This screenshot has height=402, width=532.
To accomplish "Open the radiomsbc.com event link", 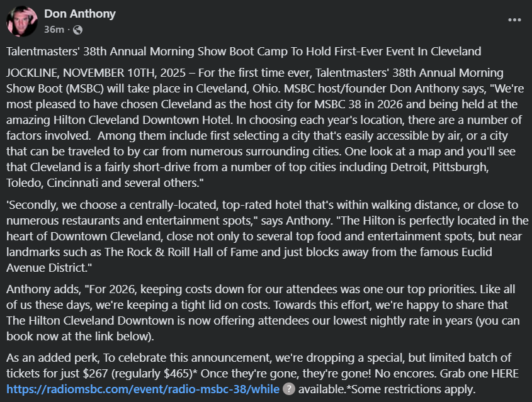I will click(143, 389).
